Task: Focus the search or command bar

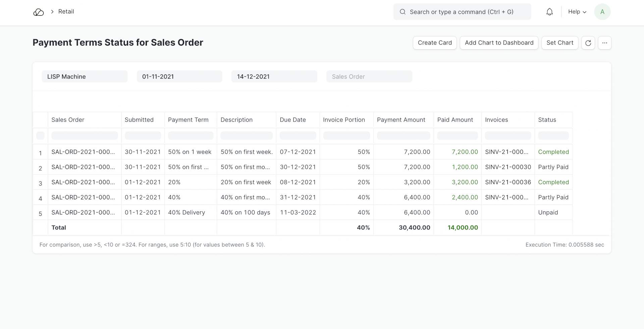Action: click(x=466, y=12)
